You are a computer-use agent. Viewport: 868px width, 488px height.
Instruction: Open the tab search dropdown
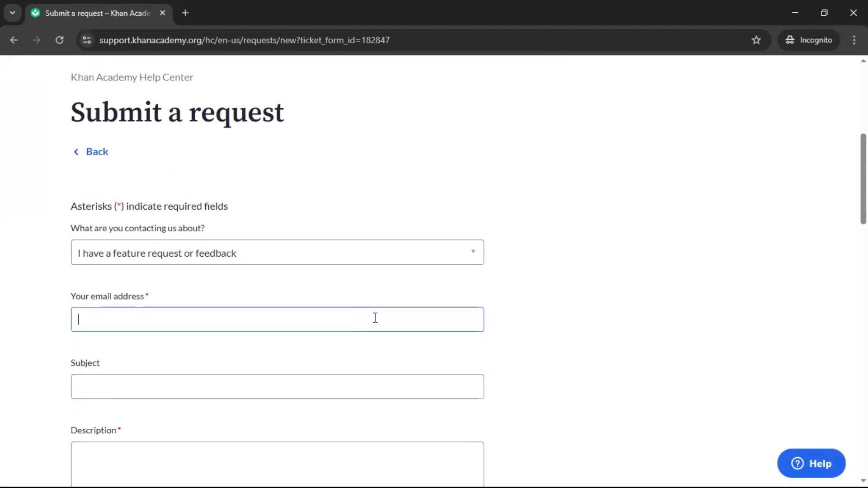[x=13, y=13]
